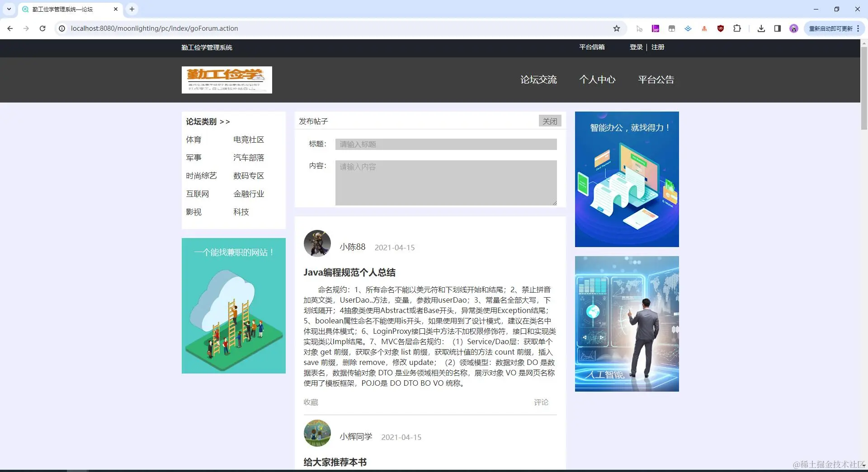This screenshot has height=472, width=868.
Task: Open the Extensions puzzle icon
Action: 737,28
